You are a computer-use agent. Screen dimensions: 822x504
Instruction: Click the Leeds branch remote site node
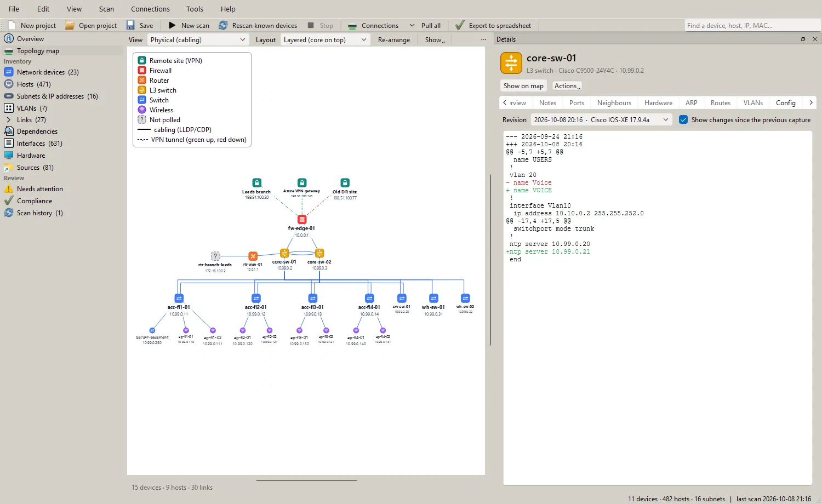pyautogui.click(x=256, y=183)
